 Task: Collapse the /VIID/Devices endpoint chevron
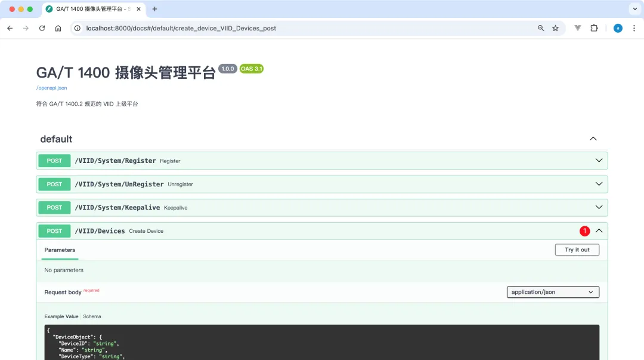point(599,231)
